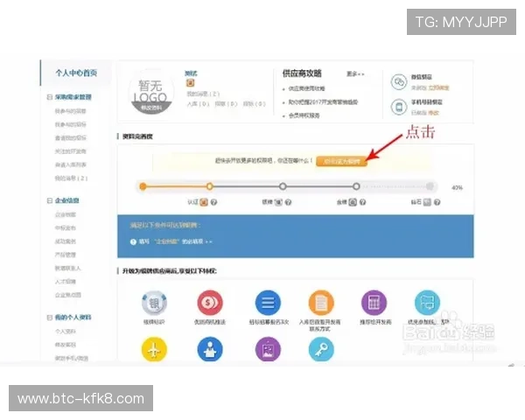Click the purple picture privilege icon
Screen dimensions: 525x420
click(268, 350)
